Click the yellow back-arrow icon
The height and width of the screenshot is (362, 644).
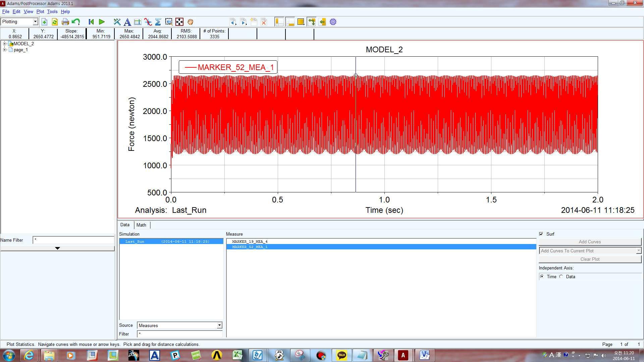[322, 22]
